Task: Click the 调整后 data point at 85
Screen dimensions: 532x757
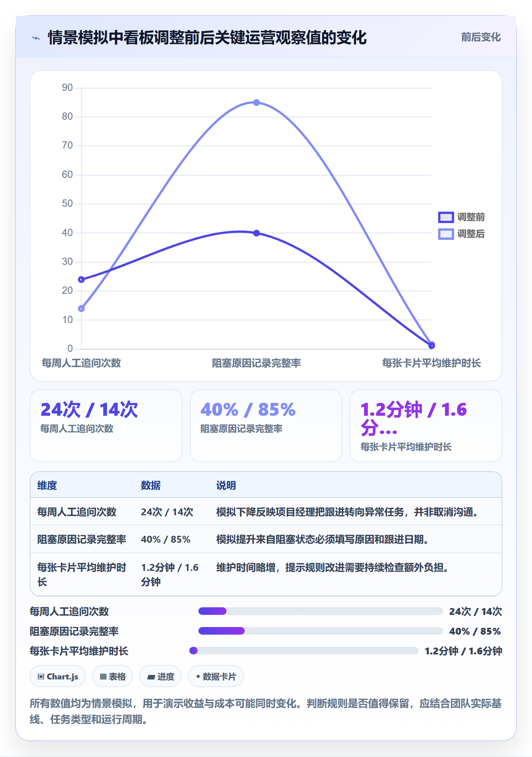Action: click(256, 103)
